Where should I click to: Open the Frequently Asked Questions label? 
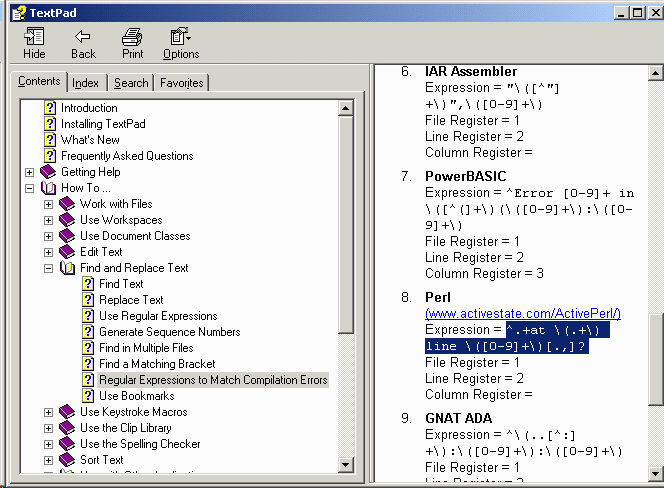click(127, 155)
